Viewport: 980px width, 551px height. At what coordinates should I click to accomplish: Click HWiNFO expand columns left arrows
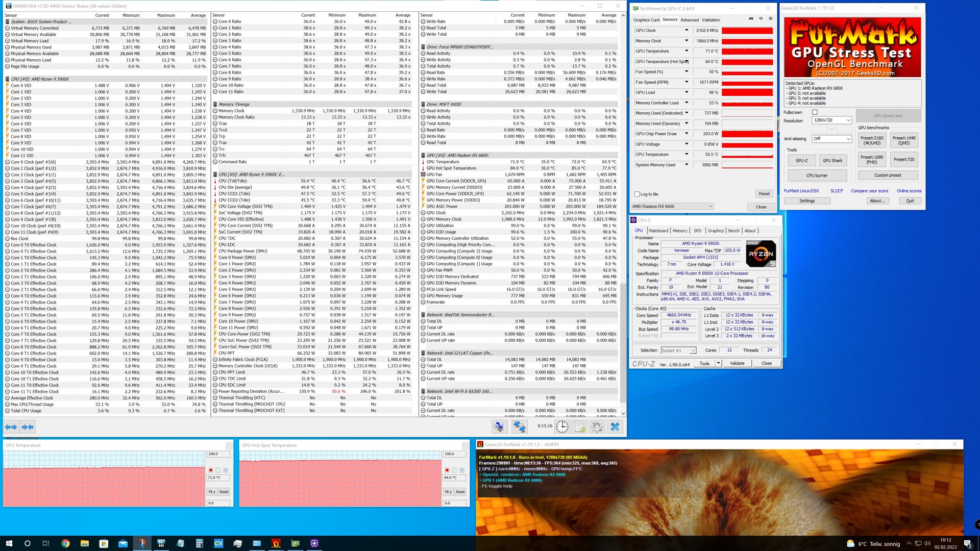pyautogui.click(x=11, y=427)
